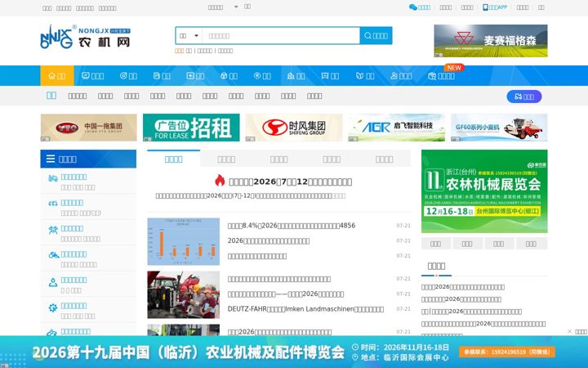Open the DEUTZ-FAHR Landmaschinen news headline
The width and height of the screenshot is (588, 368).
pos(305,309)
